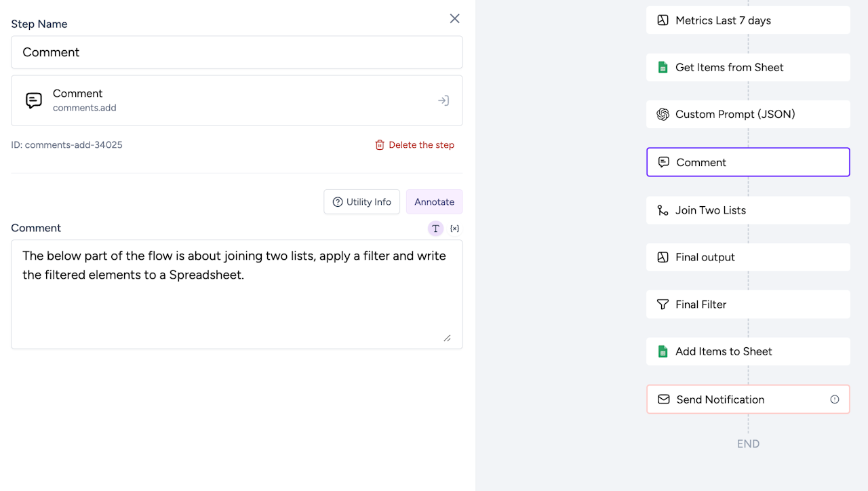Delete the step
The image size is (868, 491).
pyautogui.click(x=414, y=145)
